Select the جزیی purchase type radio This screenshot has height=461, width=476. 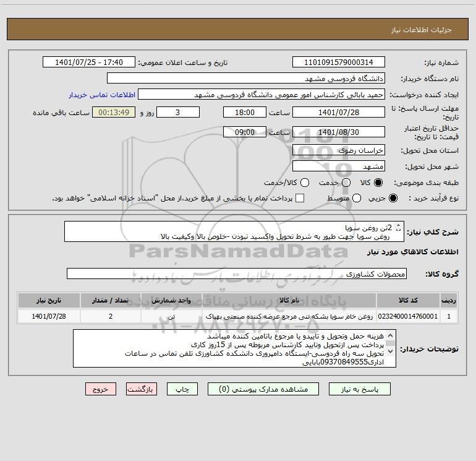pyautogui.click(x=393, y=198)
